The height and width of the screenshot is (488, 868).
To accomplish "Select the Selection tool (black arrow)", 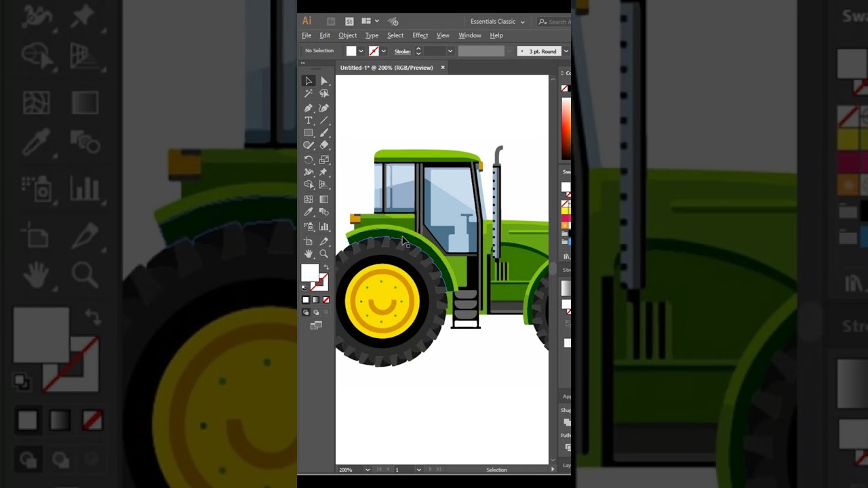I will 309,81.
